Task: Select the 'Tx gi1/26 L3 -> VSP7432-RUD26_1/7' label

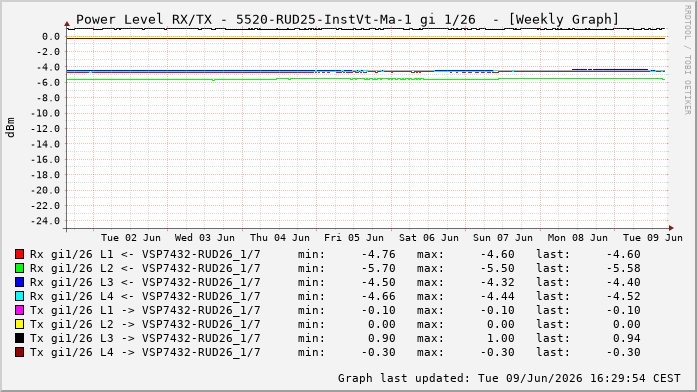Action: click(145, 338)
